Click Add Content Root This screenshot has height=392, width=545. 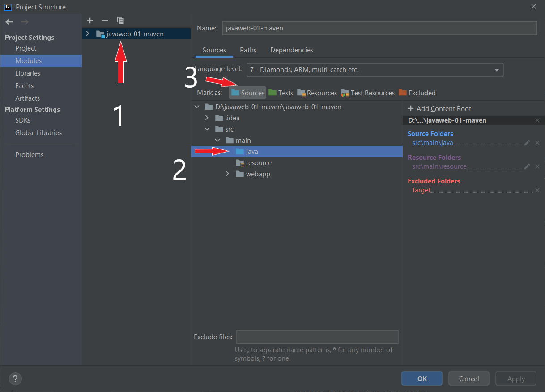439,109
